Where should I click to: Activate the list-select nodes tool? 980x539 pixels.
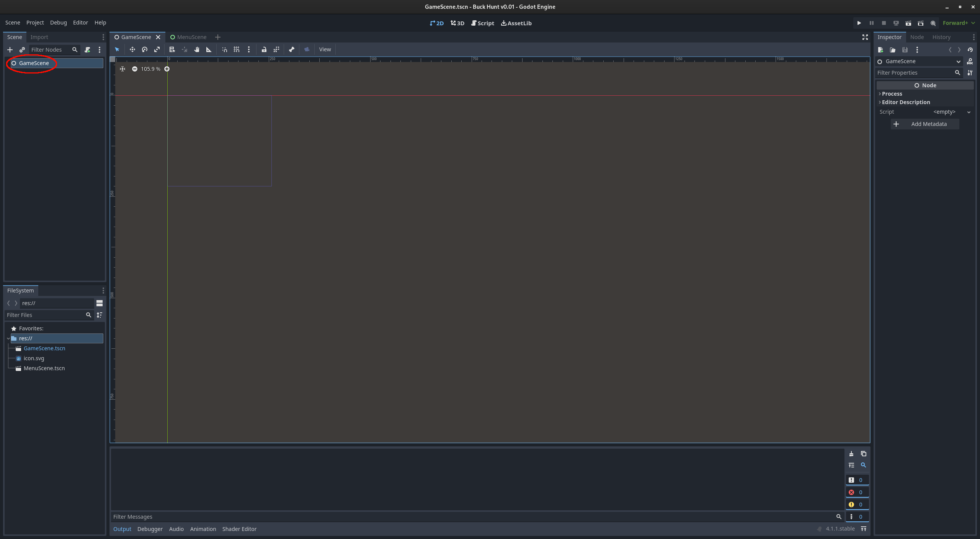tap(172, 49)
